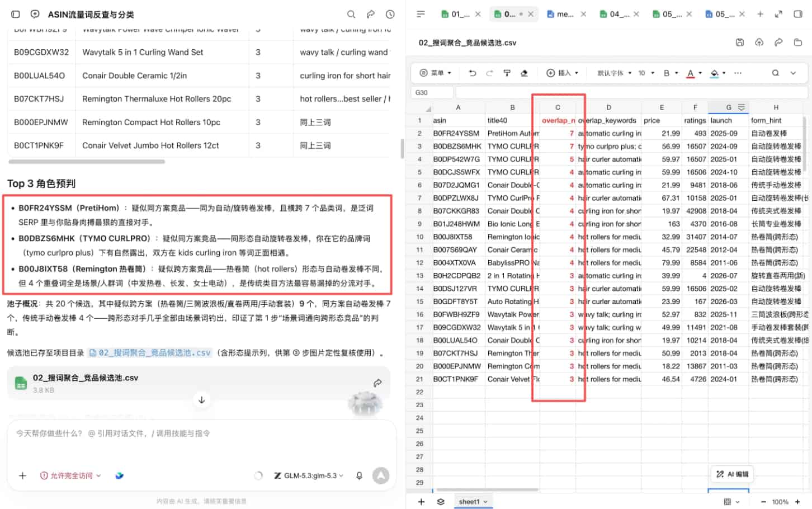Open the 02_搜词聚合_竞品候选池.csv inline link
Viewport: 812px width, 509px height.
[x=149, y=352]
